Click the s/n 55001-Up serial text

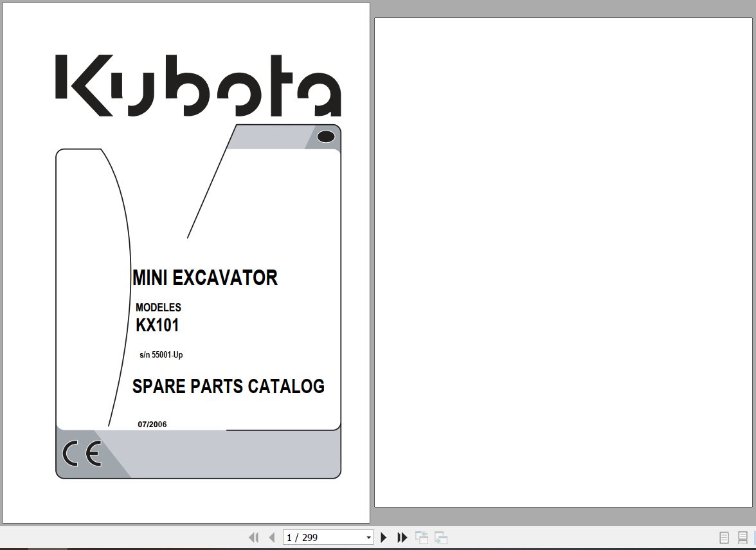coord(161,354)
